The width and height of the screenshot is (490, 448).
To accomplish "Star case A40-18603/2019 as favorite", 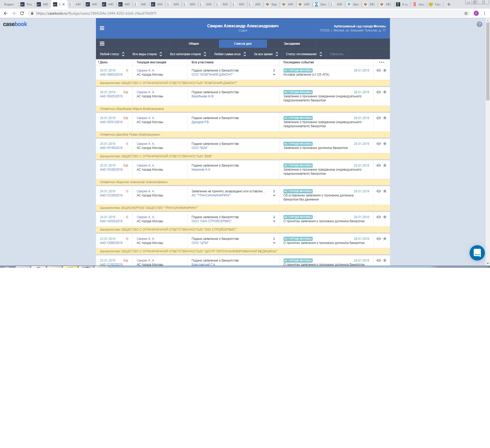I will pyautogui.click(x=385, y=70).
